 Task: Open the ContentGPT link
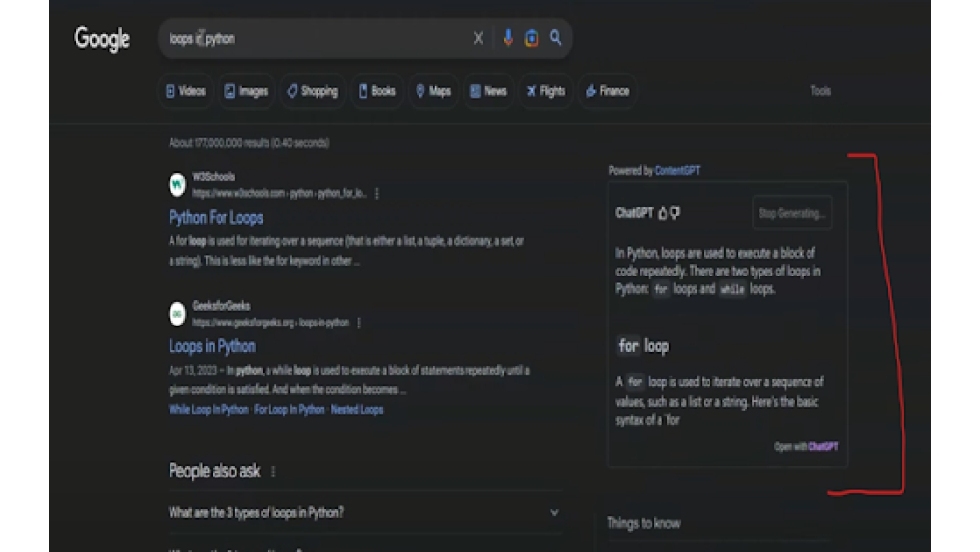[x=677, y=170]
